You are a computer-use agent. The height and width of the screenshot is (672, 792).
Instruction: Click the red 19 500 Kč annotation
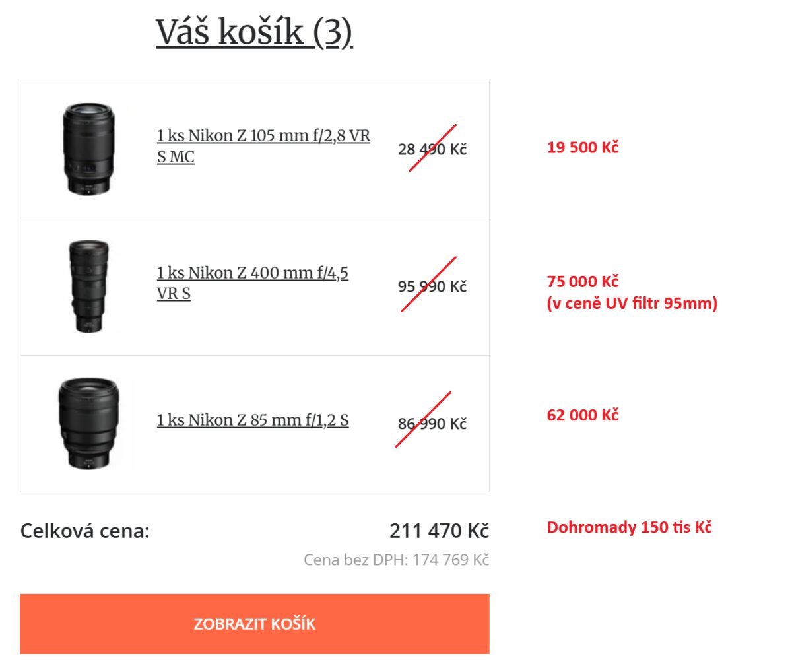pos(582,147)
